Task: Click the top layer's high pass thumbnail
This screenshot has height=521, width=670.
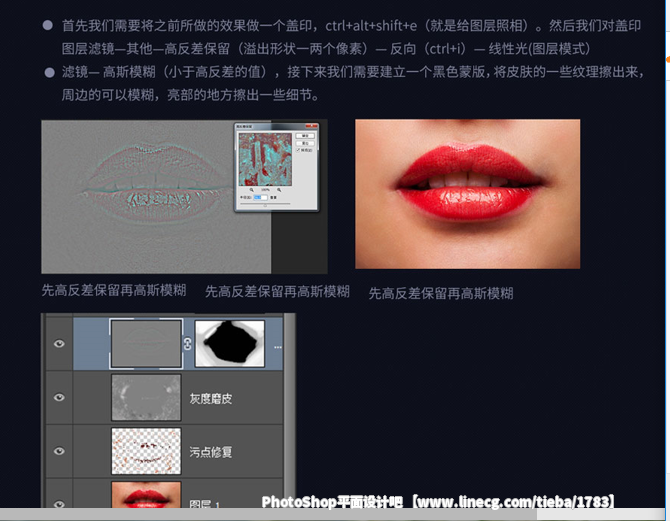Action: click(145, 343)
